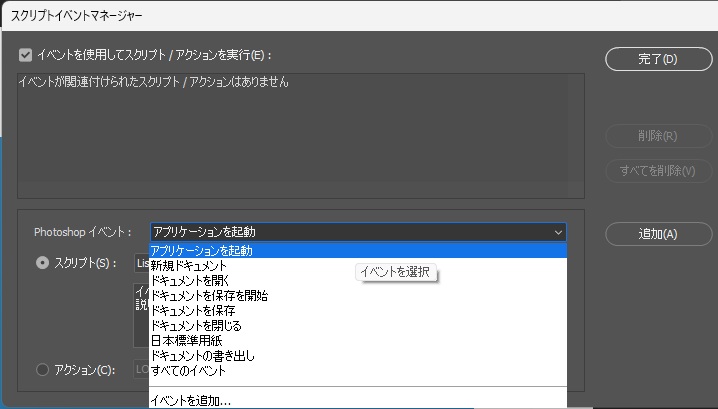Choose 日本標準用紙 from the event list

point(358,341)
